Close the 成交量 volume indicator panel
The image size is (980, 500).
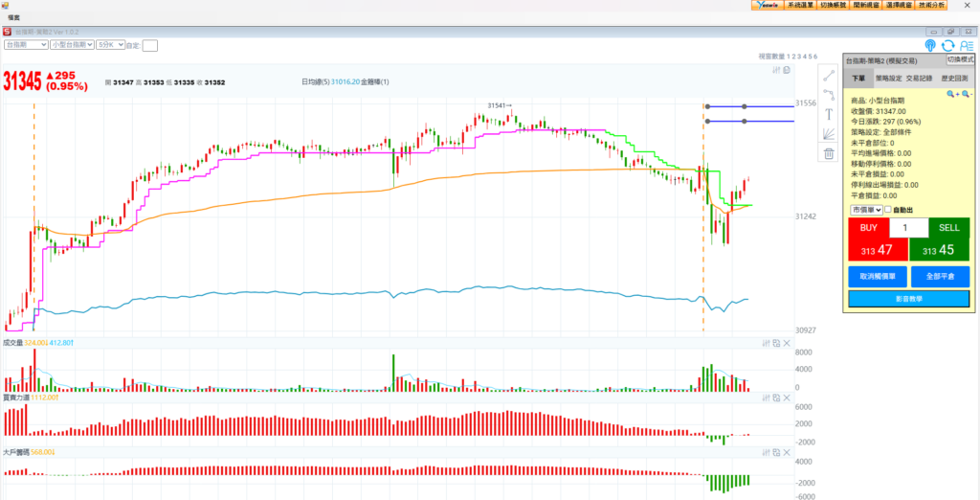pyautogui.click(x=787, y=343)
